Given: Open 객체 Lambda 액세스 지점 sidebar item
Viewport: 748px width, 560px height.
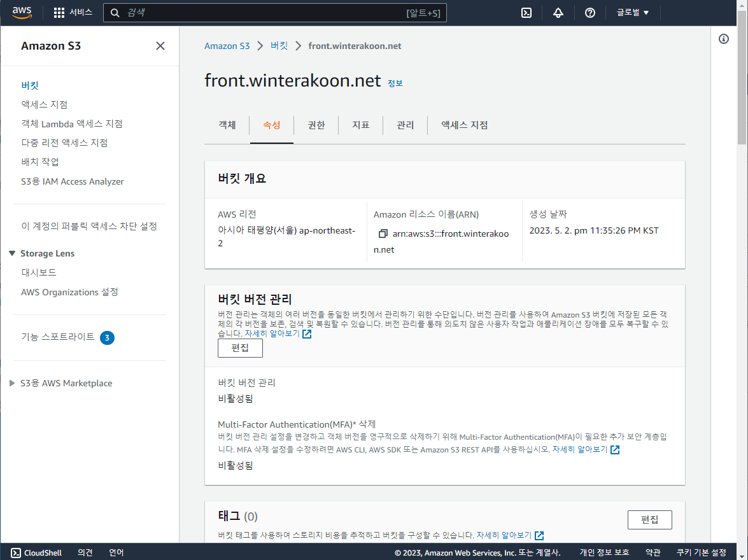Looking at the screenshot, I should 71,123.
